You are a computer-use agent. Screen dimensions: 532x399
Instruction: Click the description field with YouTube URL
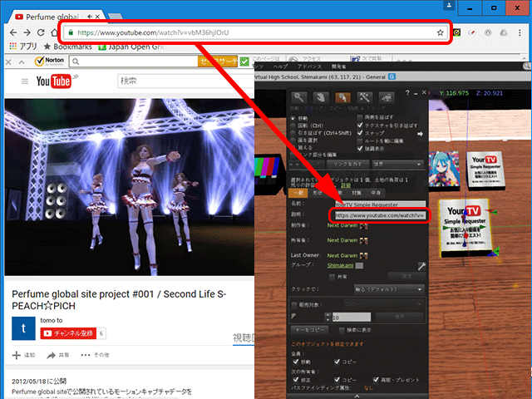(380, 215)
